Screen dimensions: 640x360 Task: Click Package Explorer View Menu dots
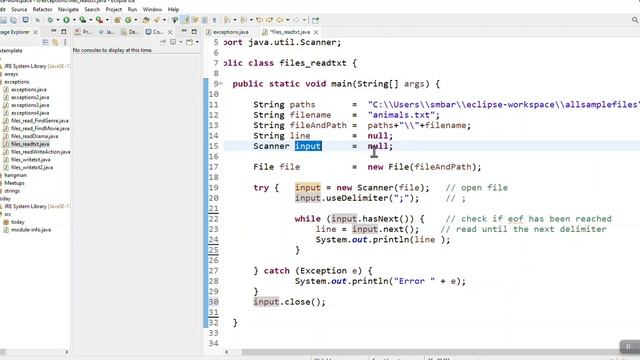tap(65, 42)
